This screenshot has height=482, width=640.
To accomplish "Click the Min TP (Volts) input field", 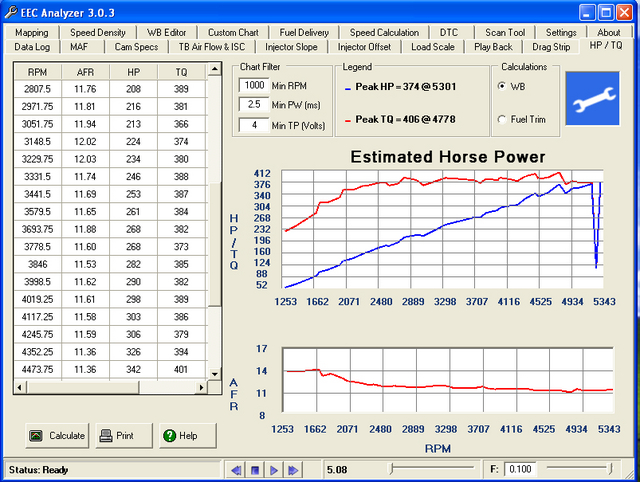I will pos(254,125).
